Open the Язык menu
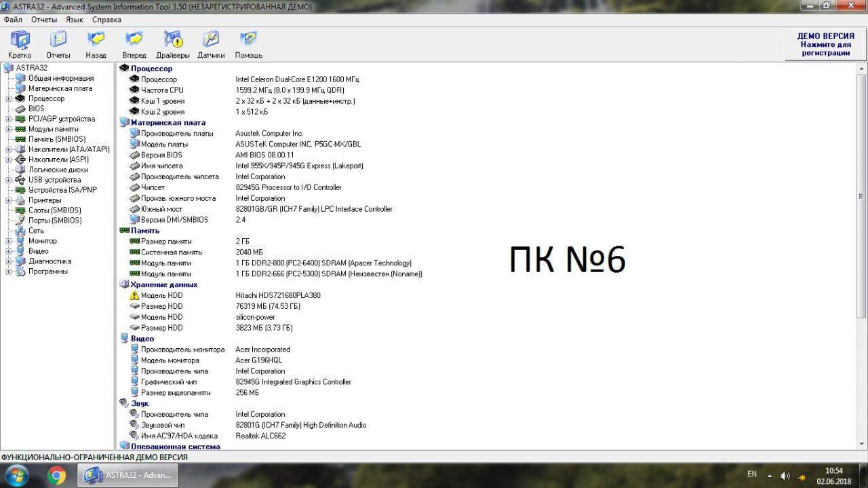Image resolution: width=868 pixels, height=488 pixels. tap(75, 20)
